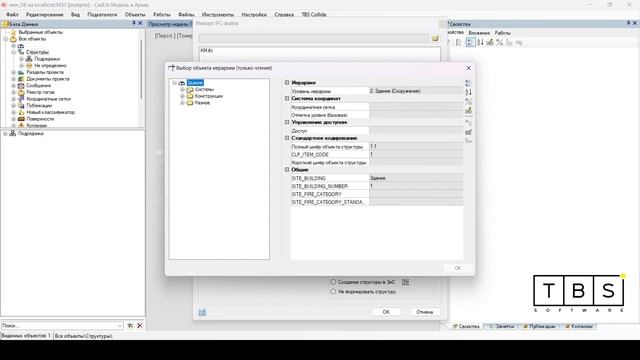This screenshot has width=640, height=360.
Task: Click the bottom-left icon of the import dialog
Action: 202,312
